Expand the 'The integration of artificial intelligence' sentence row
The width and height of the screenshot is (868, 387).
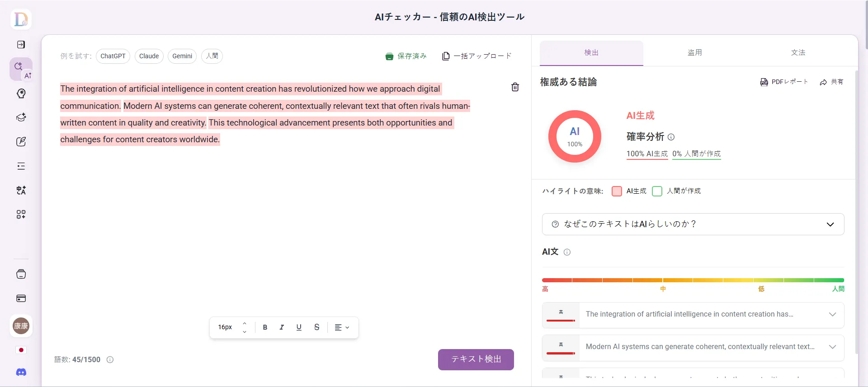tap(693, 315)
